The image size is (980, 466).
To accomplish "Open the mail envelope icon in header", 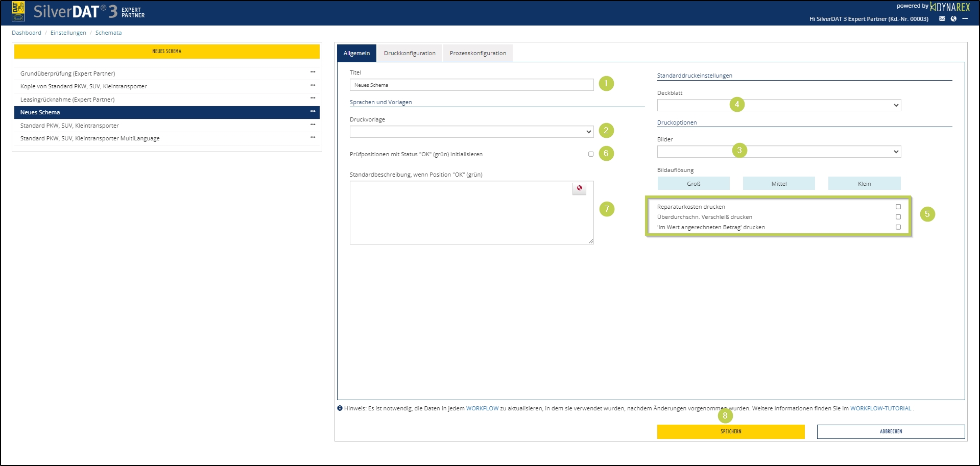I will coord(942,19).
